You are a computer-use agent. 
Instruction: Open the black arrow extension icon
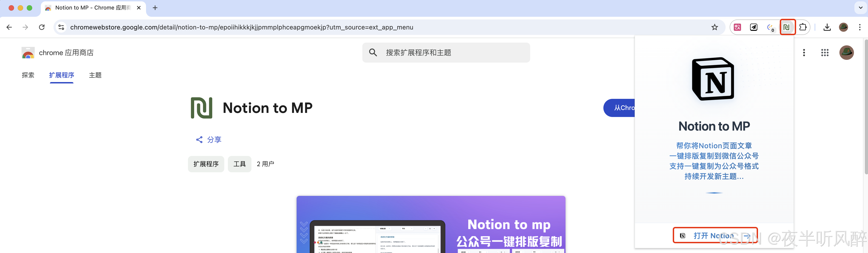(754, 27)
